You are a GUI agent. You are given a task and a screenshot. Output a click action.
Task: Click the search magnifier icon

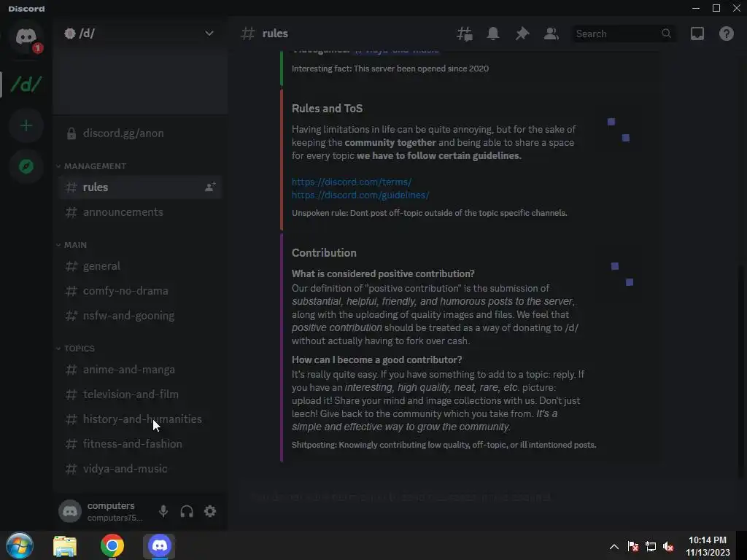point(667,34)
